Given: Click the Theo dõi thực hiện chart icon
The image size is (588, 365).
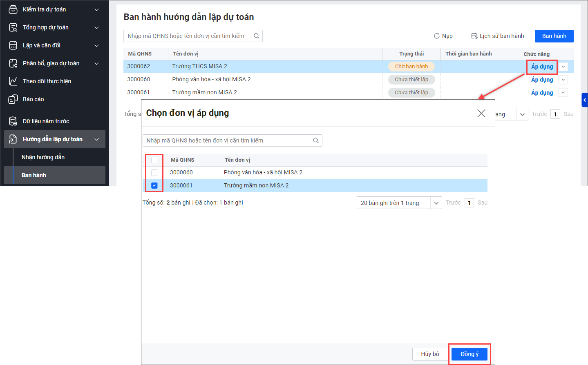Looking at the screenshot, I should (13, 81).
